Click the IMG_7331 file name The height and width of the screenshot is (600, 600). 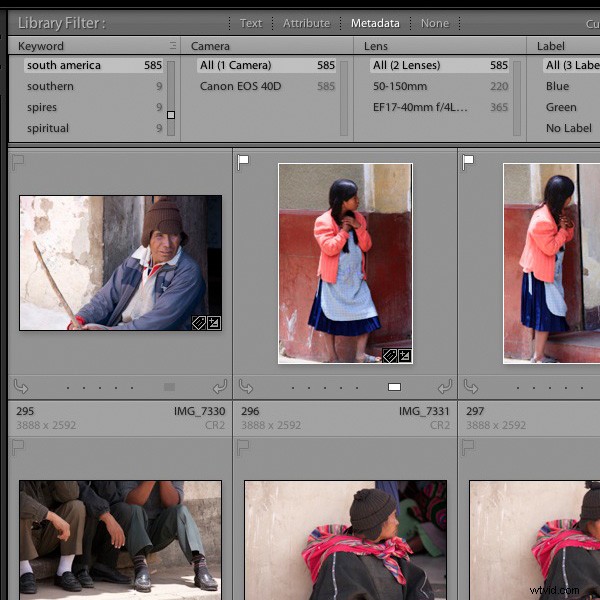point(424,411)
